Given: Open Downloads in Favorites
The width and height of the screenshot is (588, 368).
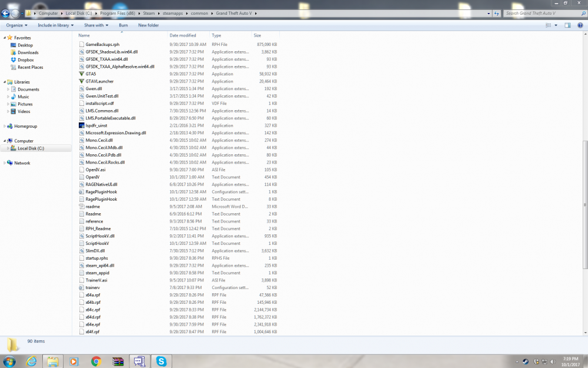Looking at the screenshot, I should (x=28, y=52).
